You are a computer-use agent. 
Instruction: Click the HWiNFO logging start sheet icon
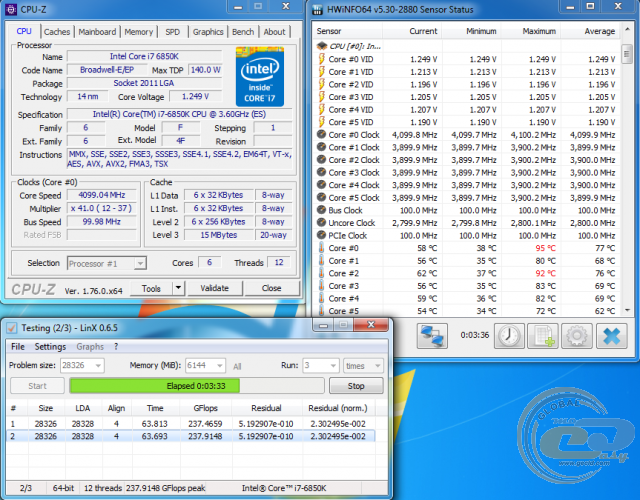tap(543, 336)
